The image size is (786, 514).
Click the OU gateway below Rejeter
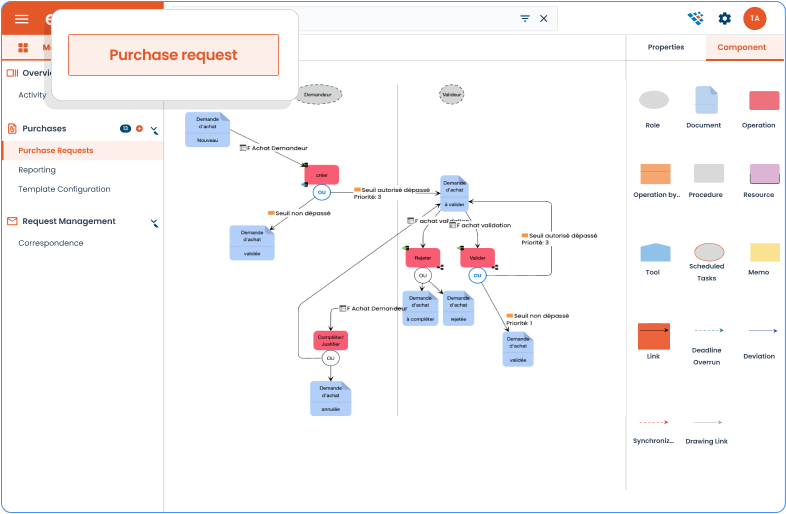pos(423,275)
